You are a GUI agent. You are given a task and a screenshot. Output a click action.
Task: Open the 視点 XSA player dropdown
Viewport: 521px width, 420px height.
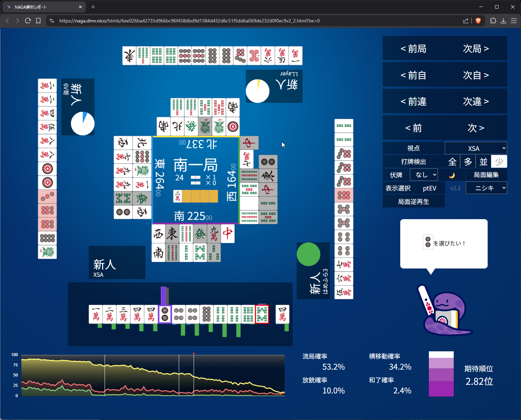(x=476, y=148)
